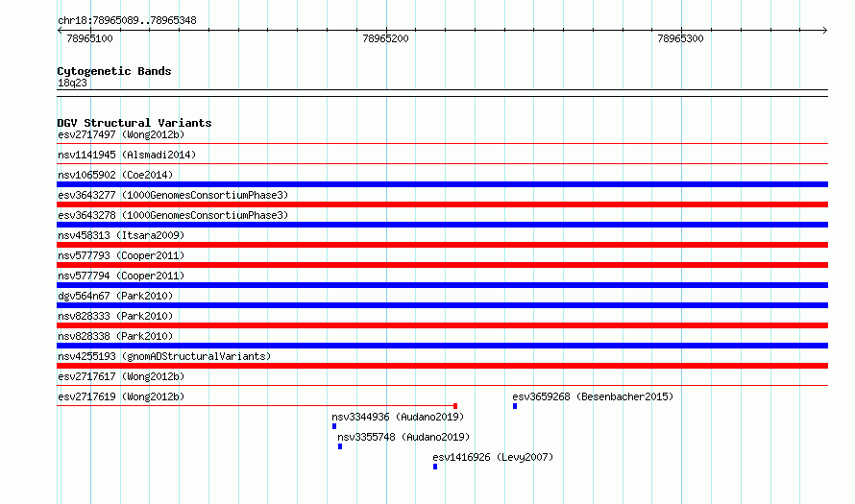Click the red bar under nsv577793

(442, 265)
